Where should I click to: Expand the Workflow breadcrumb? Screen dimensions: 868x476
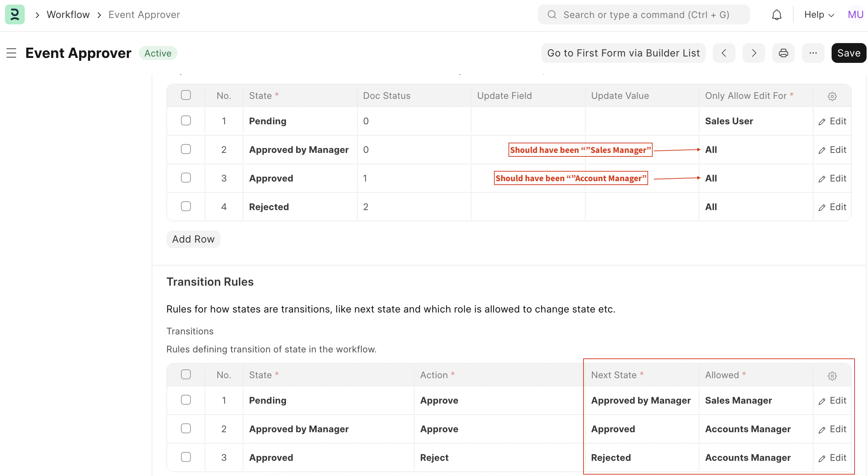pyautogui.click(x=68, y=14)
